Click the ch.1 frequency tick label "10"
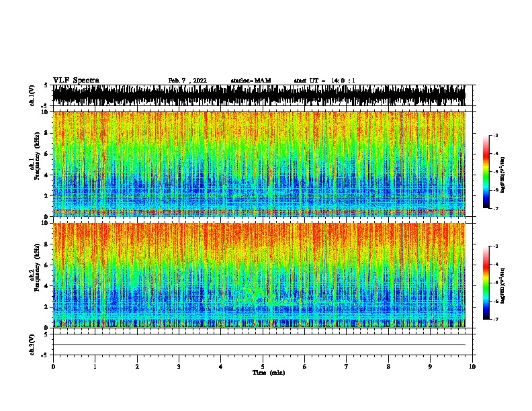 point(45,112)
